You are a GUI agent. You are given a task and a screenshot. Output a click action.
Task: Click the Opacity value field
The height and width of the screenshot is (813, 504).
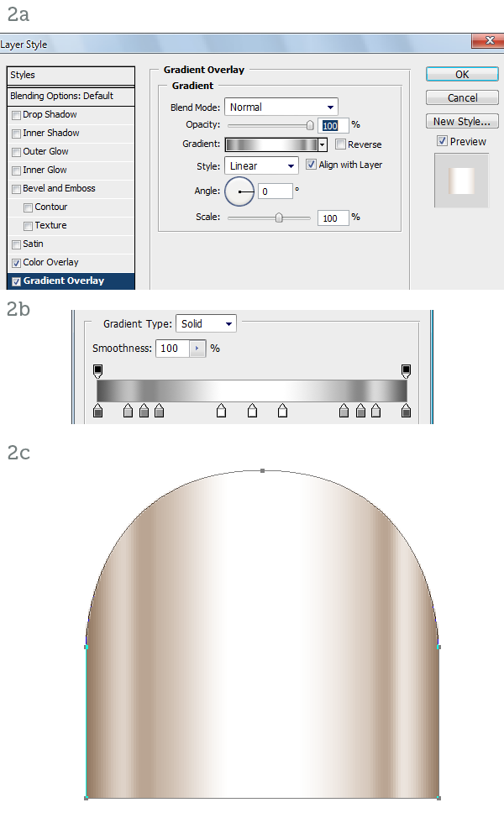(333, 125)
